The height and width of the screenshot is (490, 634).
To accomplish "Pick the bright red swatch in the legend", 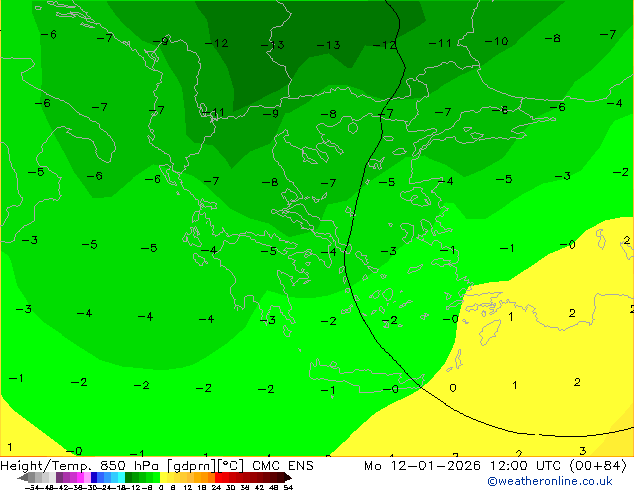I will (218, 477).
